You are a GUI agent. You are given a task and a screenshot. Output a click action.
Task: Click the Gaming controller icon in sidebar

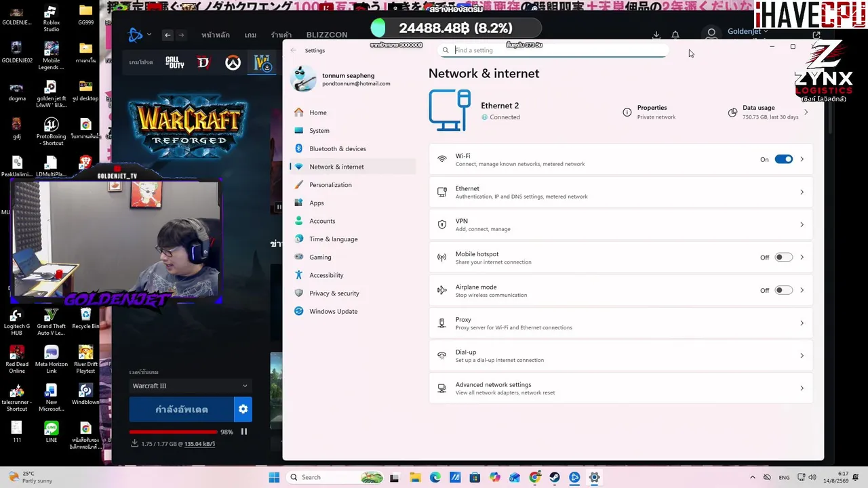point(299,258)
